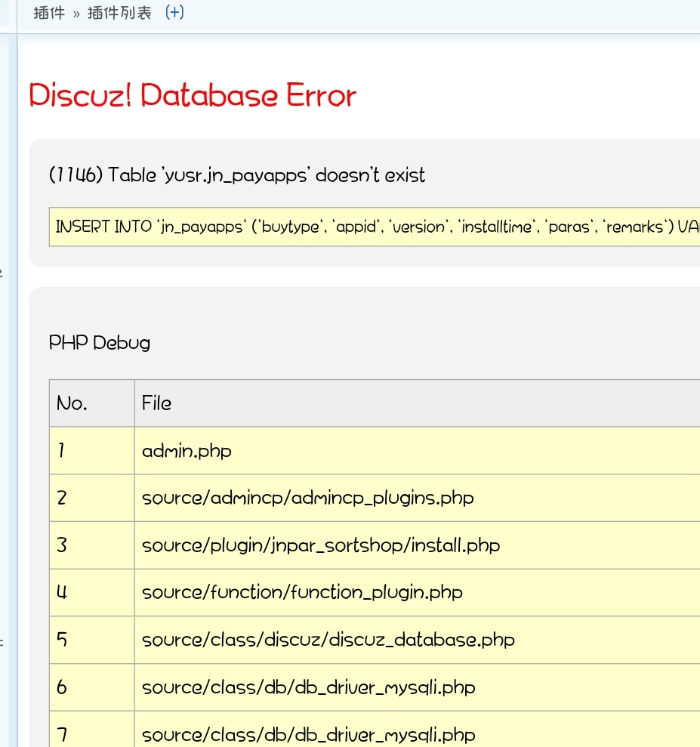Open the 插件 breadcrumb link
This screenshot has height=747, width=700.
click(49, 14)
